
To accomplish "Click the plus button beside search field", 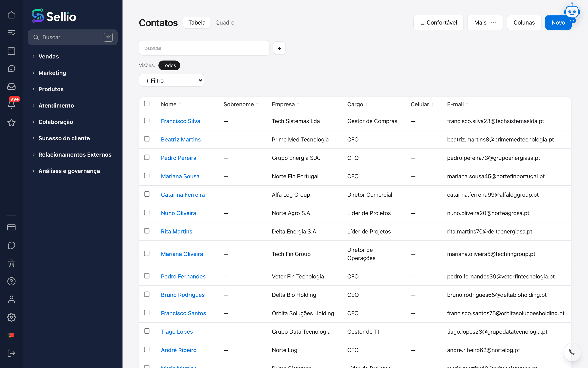I will click(279, 48).
